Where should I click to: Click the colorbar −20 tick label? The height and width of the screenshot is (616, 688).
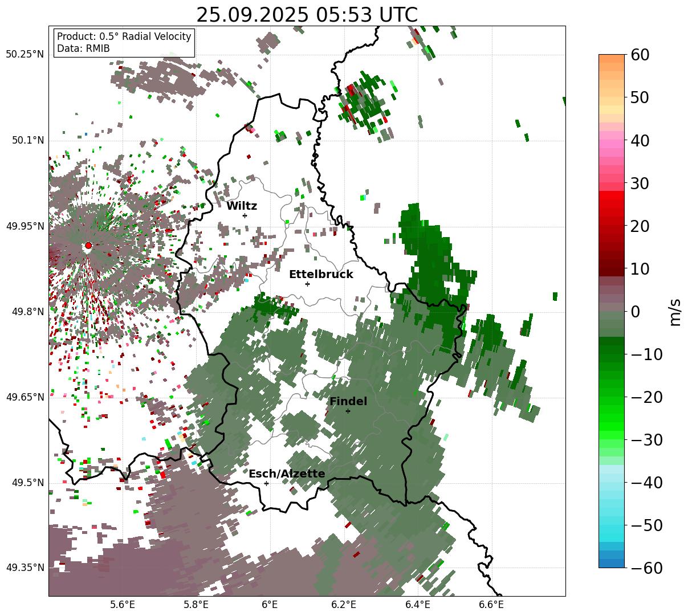[646, 397]
